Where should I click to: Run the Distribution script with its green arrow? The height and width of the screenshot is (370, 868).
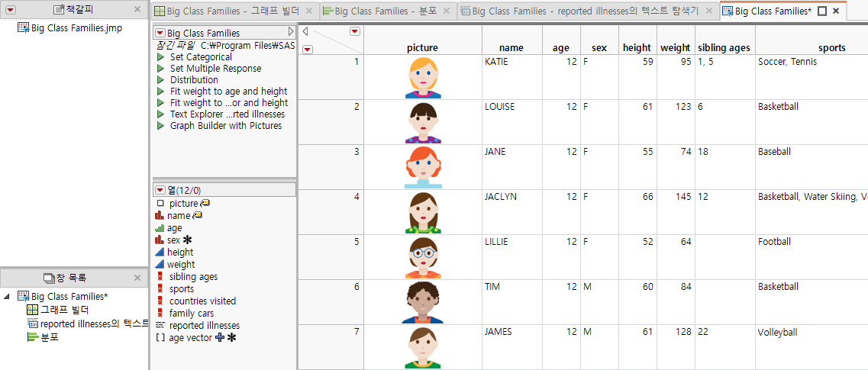click(x=160, y=80)
